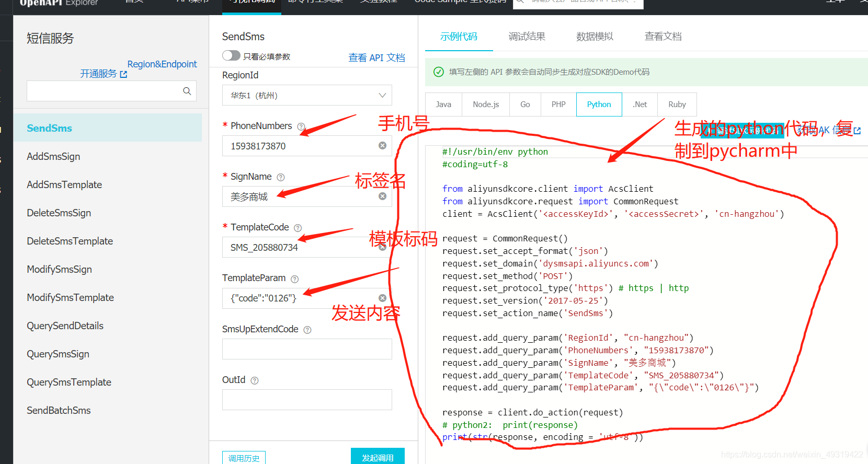Open the Region&Endpoint link
The height and width of the screenshot is (464, 868).
coord(162,64)
